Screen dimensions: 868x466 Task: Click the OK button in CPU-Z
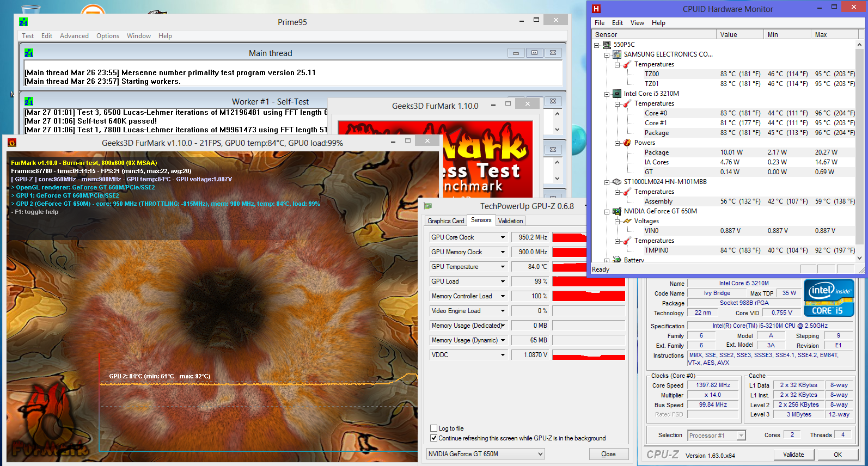coord(838,455)
